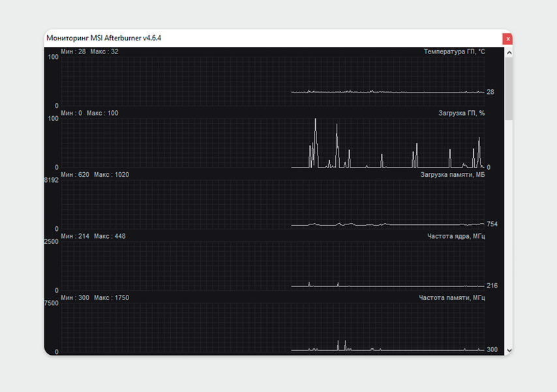Click the Мин : 300 Макс : 1750 text
This screenshot has height=392, width=557.
coord(95,297)
